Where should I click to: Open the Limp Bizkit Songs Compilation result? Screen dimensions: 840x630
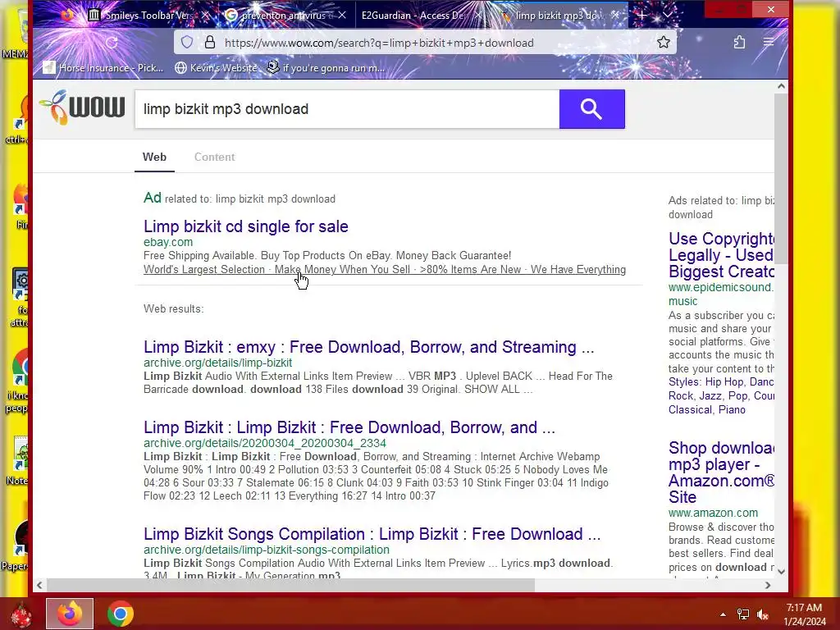pos(372,534)
